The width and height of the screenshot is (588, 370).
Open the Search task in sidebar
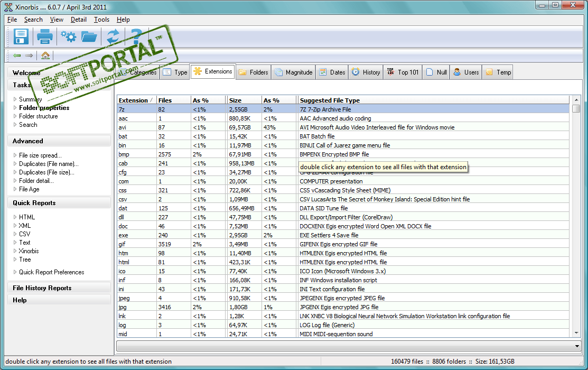(x=28, y=125)
